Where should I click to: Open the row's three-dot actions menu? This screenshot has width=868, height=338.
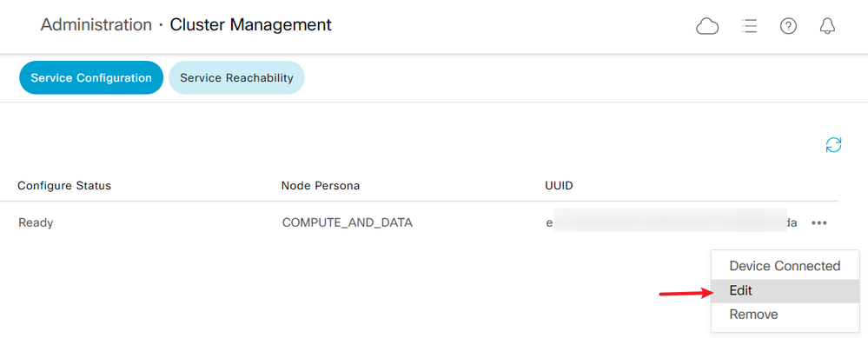click(x=819, y=223)
